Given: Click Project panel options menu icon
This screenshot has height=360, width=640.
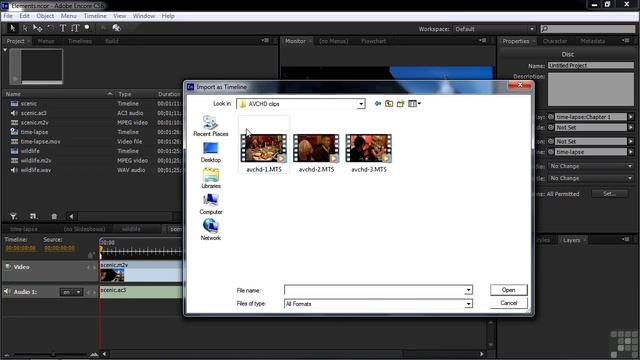Looking at the screenshot, I should [265, 41].
